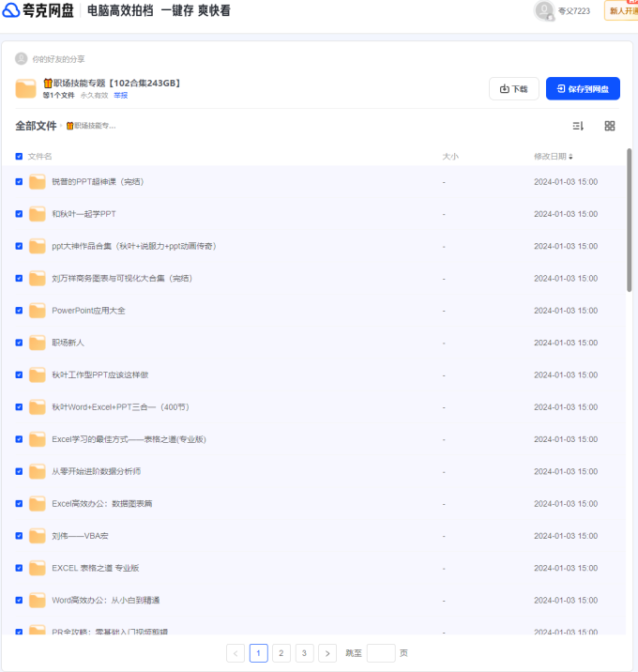Open the user avatar for 夸父7223
The height and width of the screenshot is (672, 638).
544,10
